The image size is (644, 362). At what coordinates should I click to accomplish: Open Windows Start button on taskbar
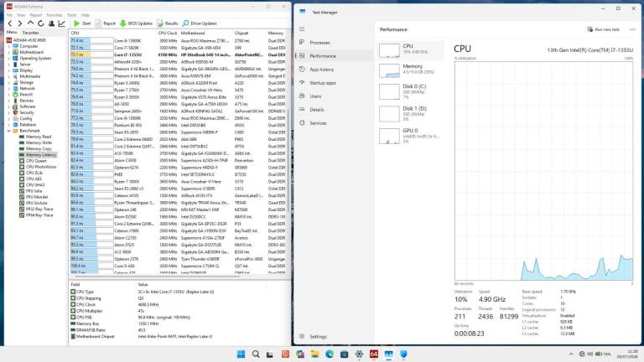click(241, 354)
